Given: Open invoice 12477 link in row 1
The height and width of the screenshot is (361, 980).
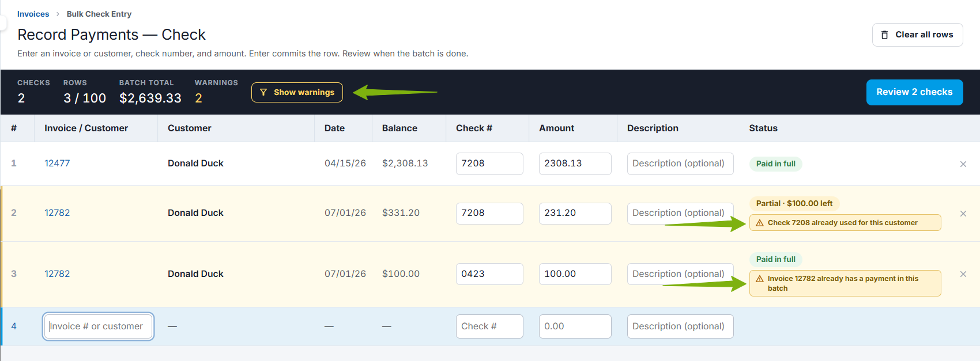Looking at the screenshot, I should [x=57, y=163].
